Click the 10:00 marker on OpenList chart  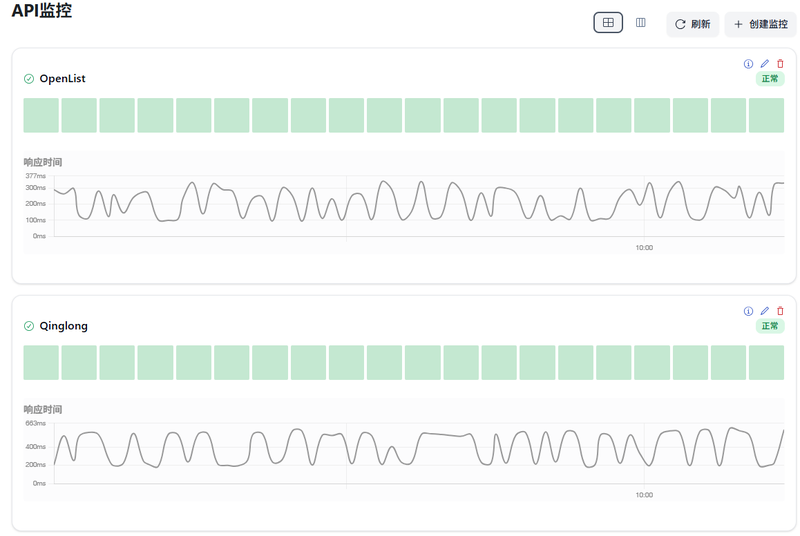tap(644, 248)
